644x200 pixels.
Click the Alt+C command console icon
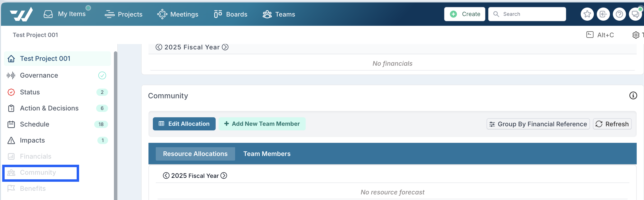point(590,35)
